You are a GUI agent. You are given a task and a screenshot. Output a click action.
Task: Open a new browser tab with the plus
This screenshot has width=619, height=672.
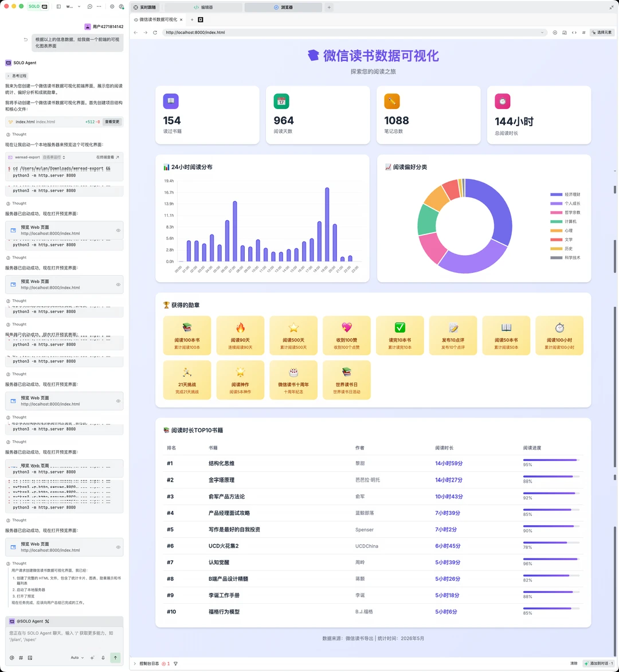click(x=192, y=19)
